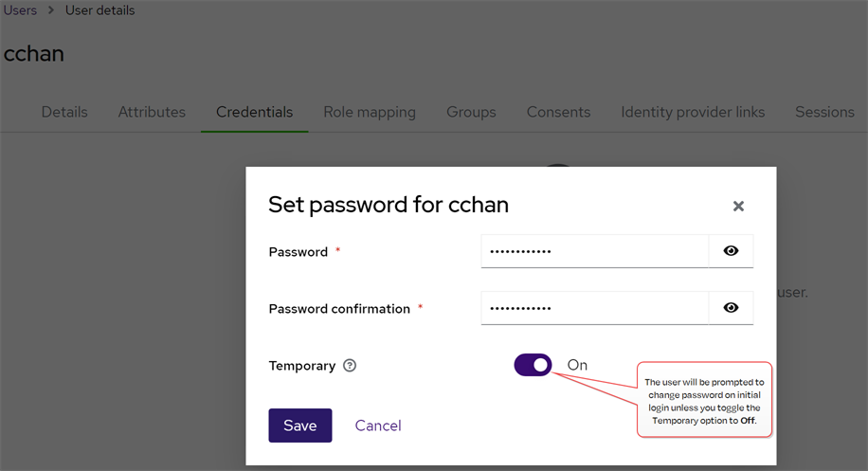Select the Credentials tab
Viewport: 868px width, 471px height.
[254, 112]
